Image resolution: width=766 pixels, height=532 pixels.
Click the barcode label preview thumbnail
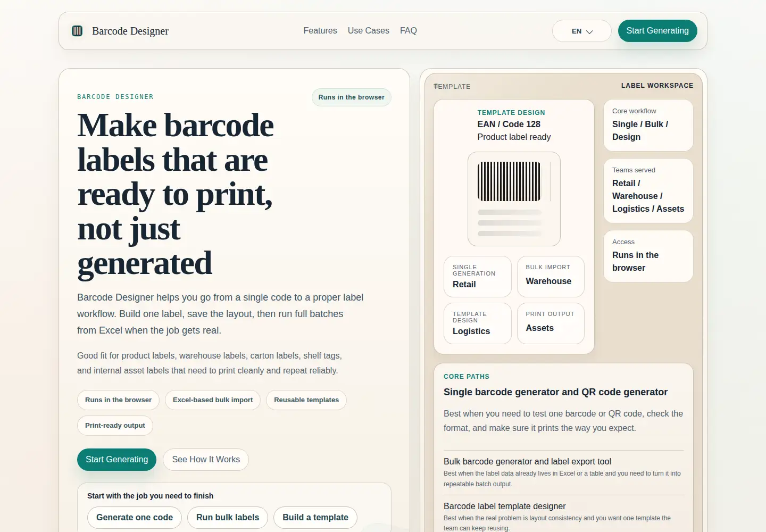click(514, 199)
